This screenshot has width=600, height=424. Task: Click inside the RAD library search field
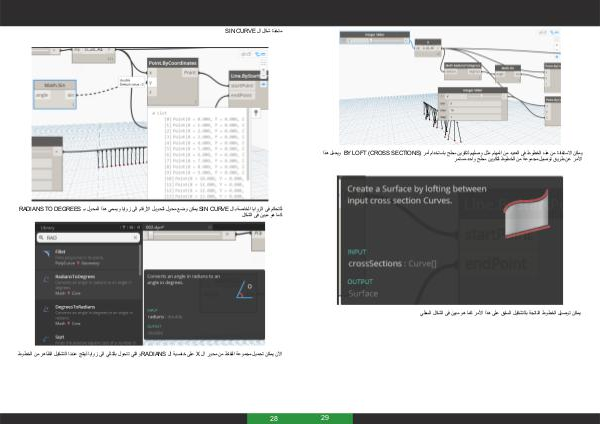80,237
